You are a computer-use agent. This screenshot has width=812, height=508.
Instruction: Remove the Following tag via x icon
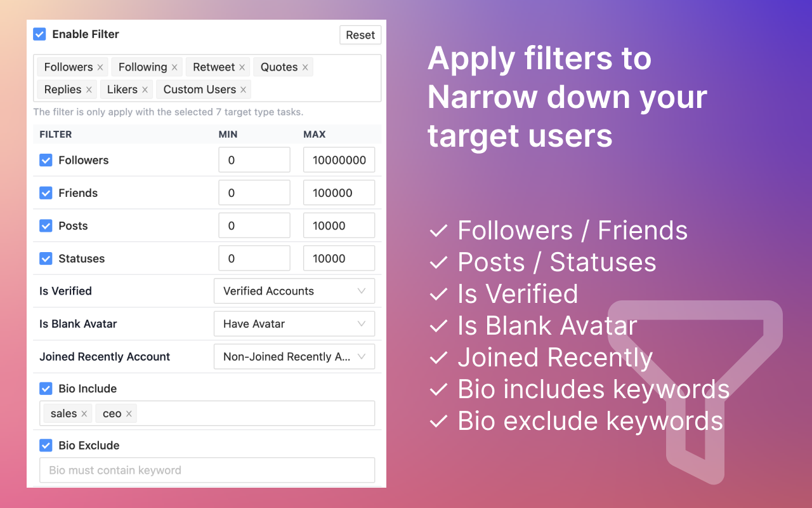174,67
